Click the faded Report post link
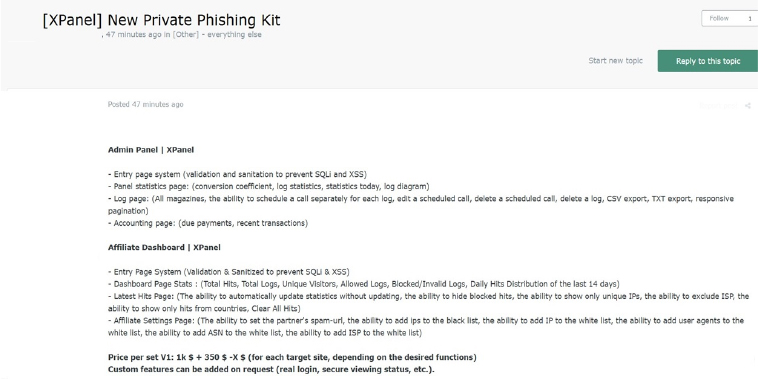 click(x=718, y=105)
